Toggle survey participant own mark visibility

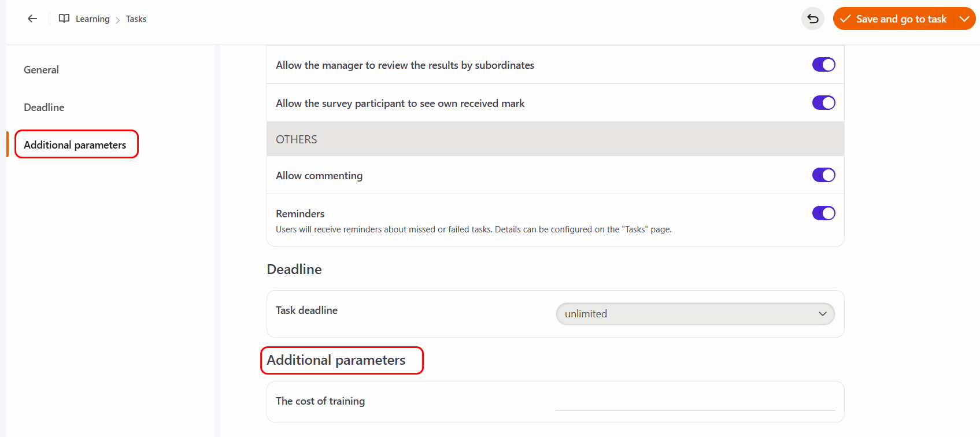click(823, 103)
